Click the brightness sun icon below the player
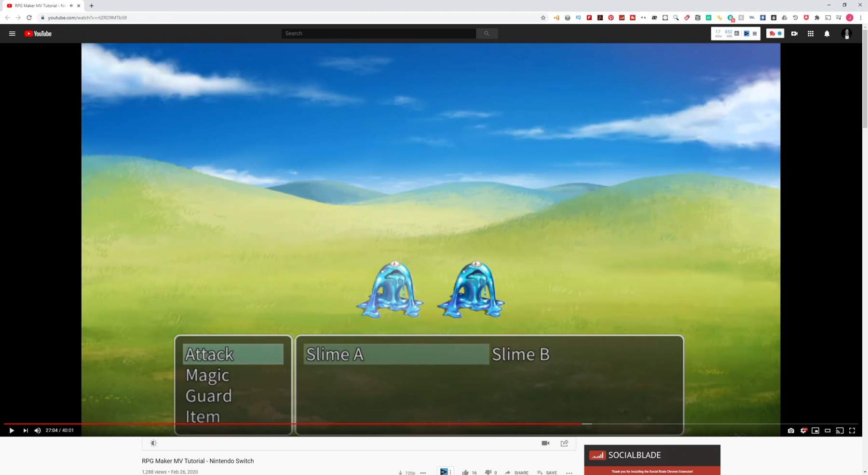The image size is (868, 475). click(153, 443)
